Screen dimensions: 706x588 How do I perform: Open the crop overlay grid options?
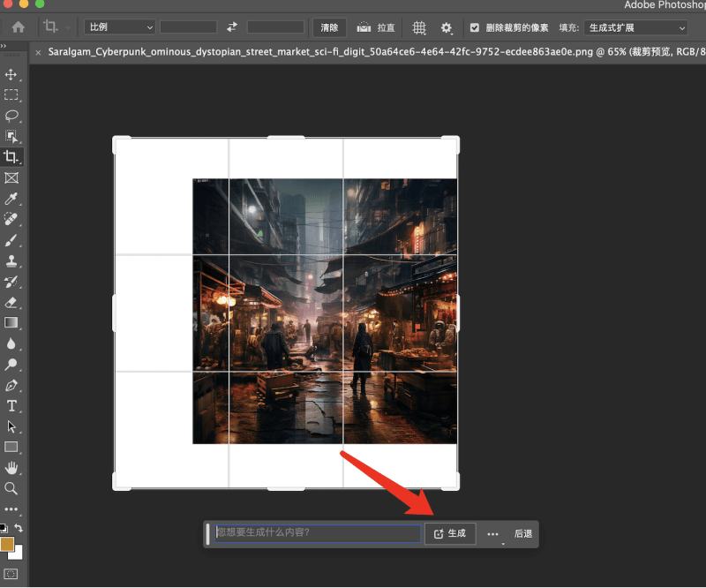pos(418,27)
